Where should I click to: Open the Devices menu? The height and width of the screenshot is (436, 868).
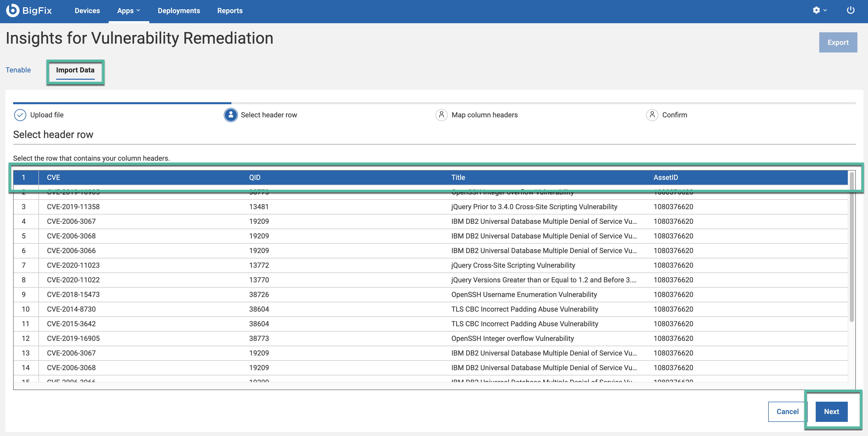click(87, 11)
